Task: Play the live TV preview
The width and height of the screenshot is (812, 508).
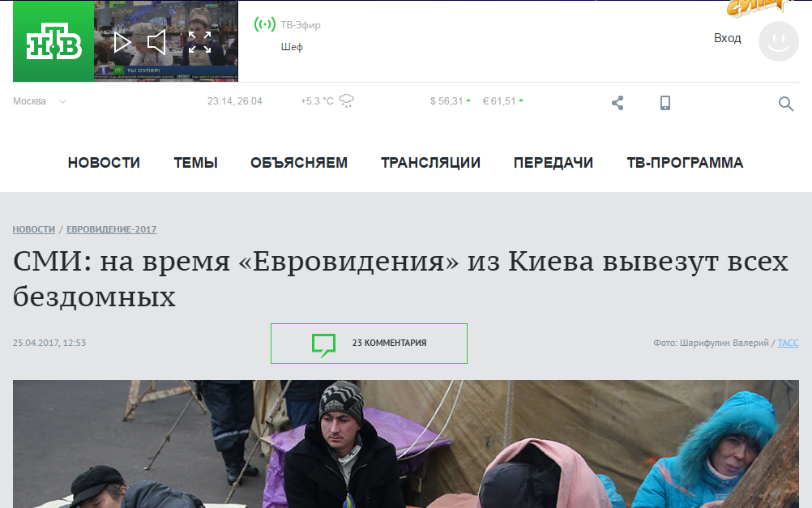Action: (122, 42)
